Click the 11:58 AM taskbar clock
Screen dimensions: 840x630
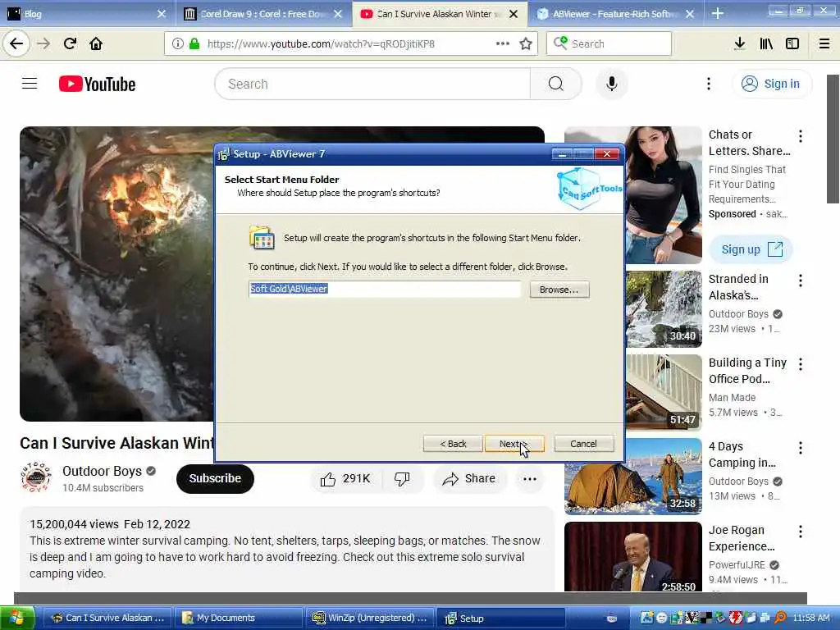(x=811, y=618)
